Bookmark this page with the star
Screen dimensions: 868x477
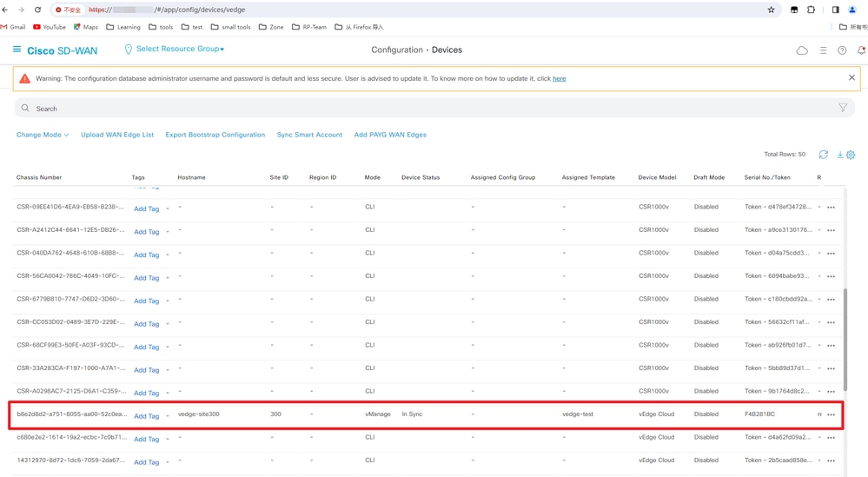point(772,10)
